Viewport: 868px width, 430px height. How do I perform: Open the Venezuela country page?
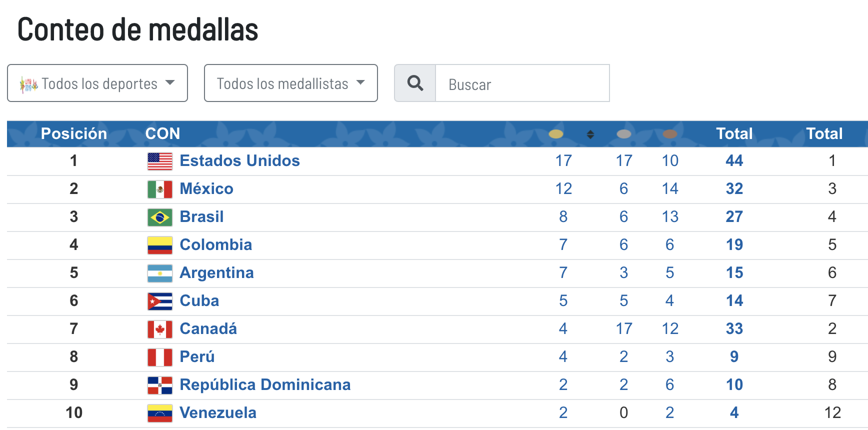point(218,413)
